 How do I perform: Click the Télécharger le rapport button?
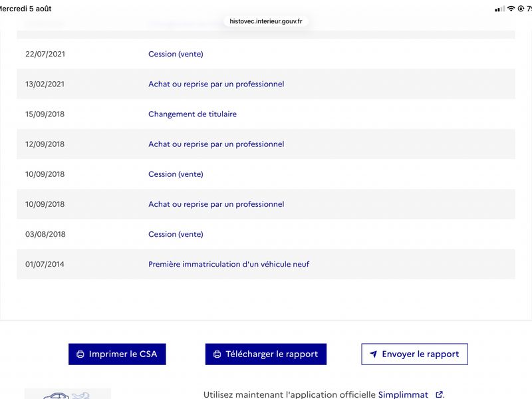click(265, 354)
